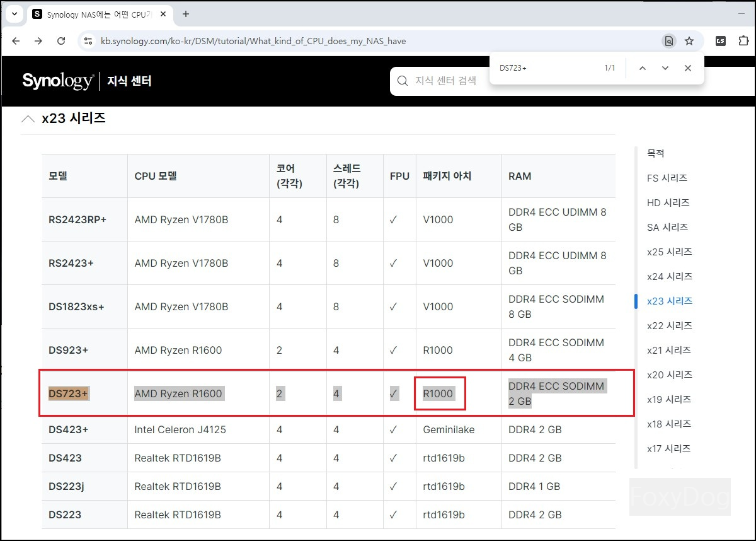Screen dimensions: 756x541
Task: Go forward in browser history
Action: (38, 41)
